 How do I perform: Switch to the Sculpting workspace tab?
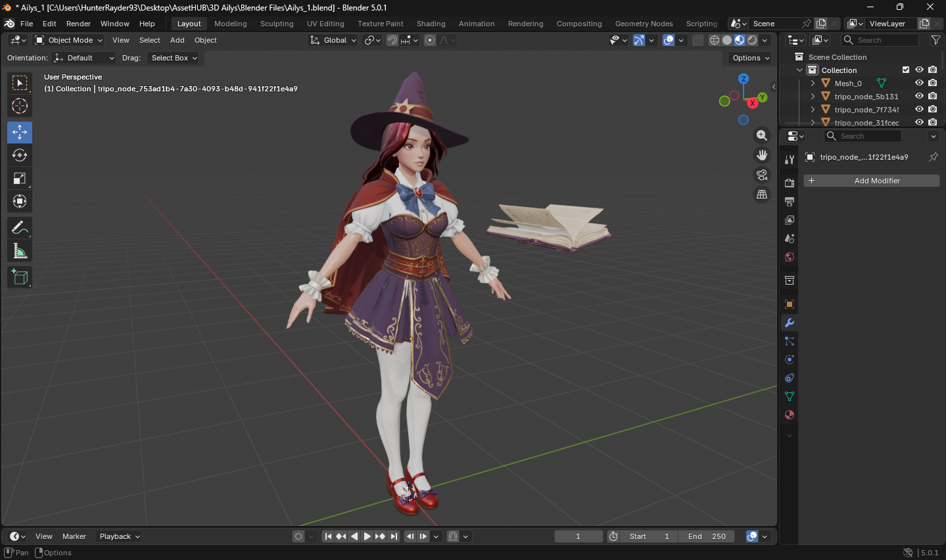tap(277, 24)
